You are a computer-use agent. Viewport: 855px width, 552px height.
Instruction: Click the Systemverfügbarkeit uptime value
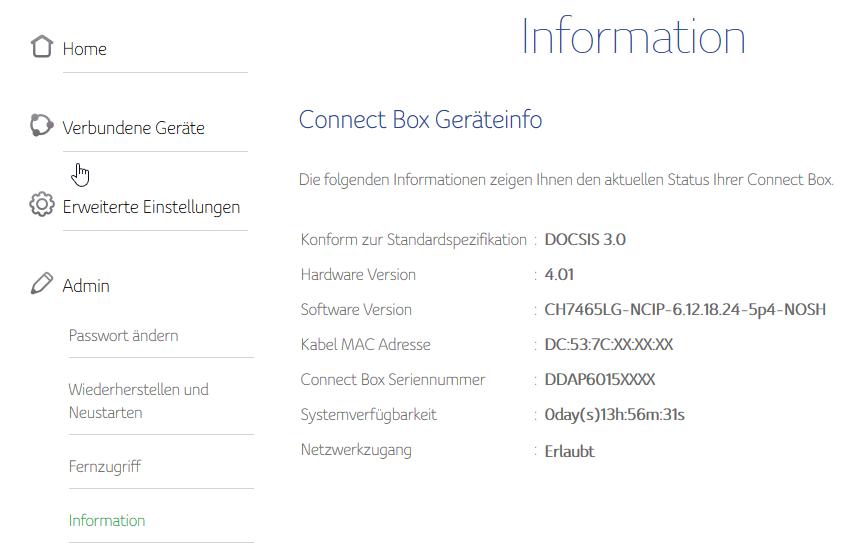pos(614,415)
